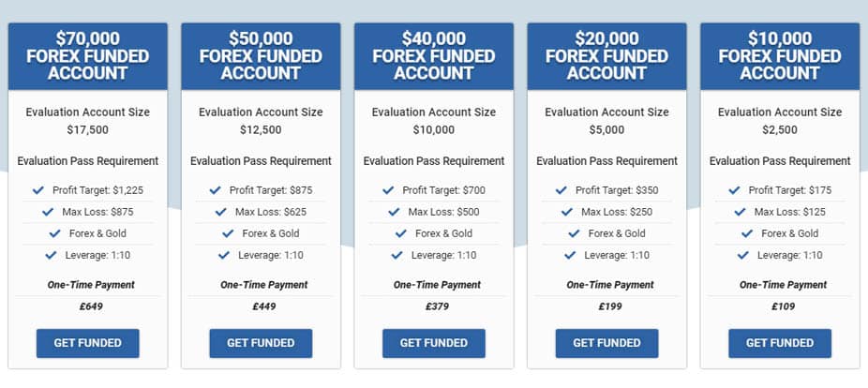Viewport: 868px width, 388px height.
Task: Click GET FUNDED under $50,000 account
Action: (261, 343)
